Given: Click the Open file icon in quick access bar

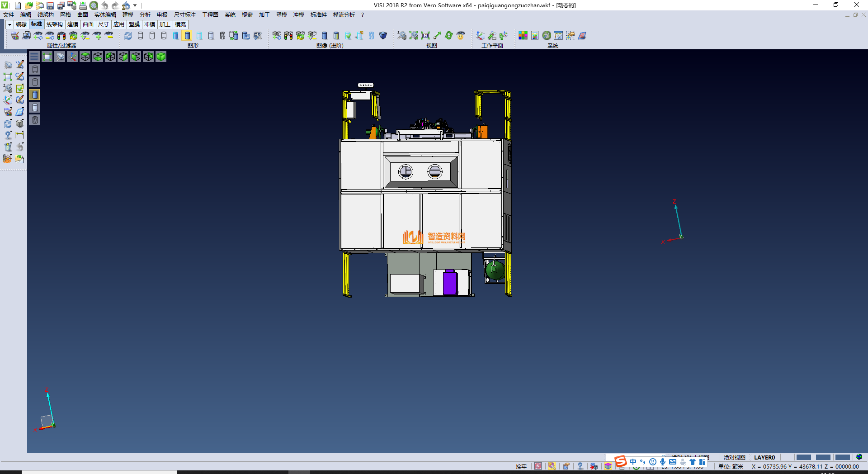Looking at the screenshot, I should coord(28,5).
